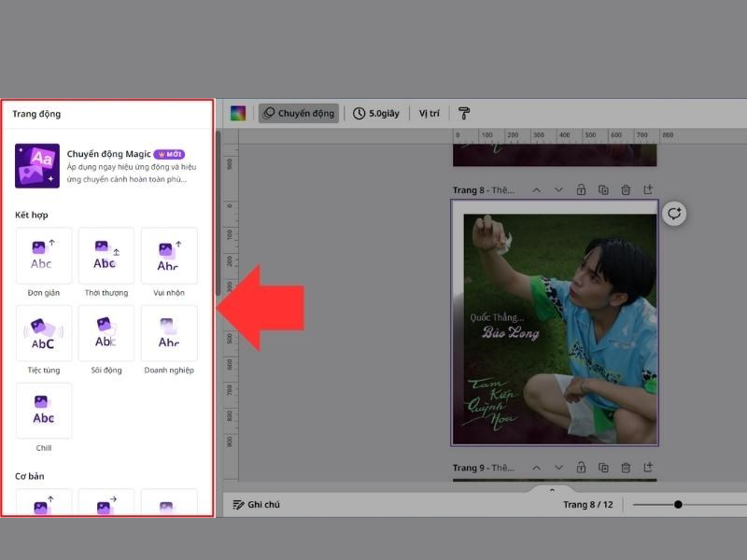Delete Trang 8 with the trash icon
Image resolution: width=747 pixels, height=560 pixels.
pos(626,190)
